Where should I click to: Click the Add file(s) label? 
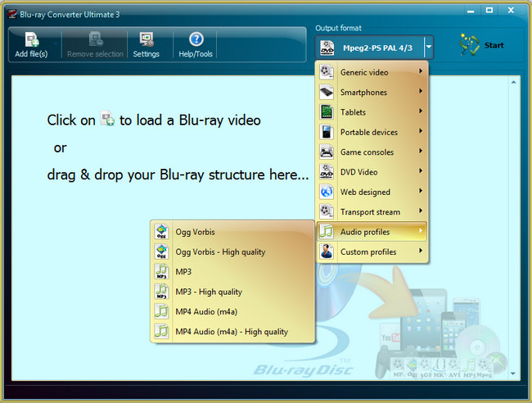(31, 54)
